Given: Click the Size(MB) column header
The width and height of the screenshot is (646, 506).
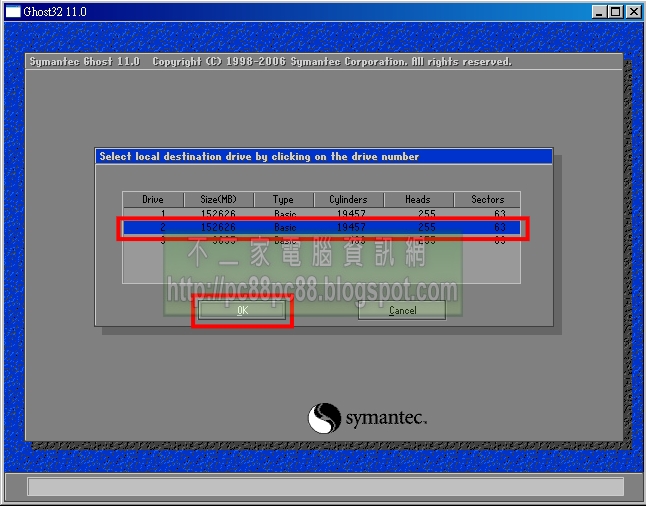Looking at the screenshot, I should tap(219, 199).
